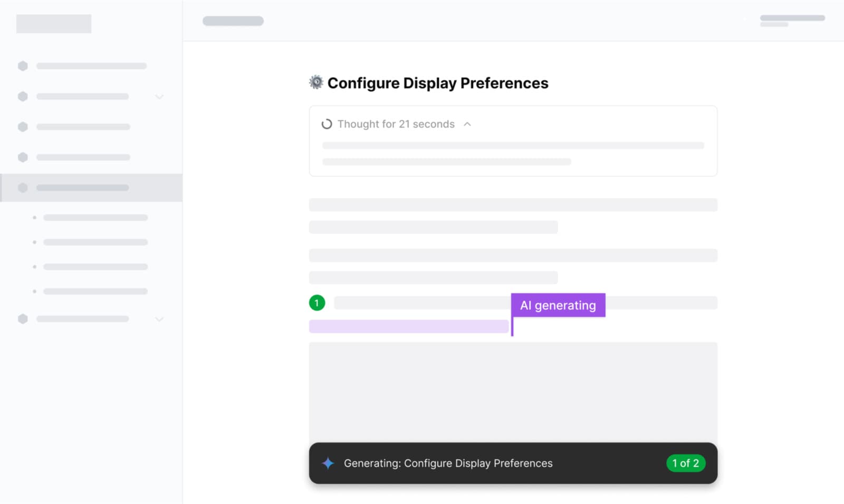Click the green step 1 badge in the document

tap(316, 303)
